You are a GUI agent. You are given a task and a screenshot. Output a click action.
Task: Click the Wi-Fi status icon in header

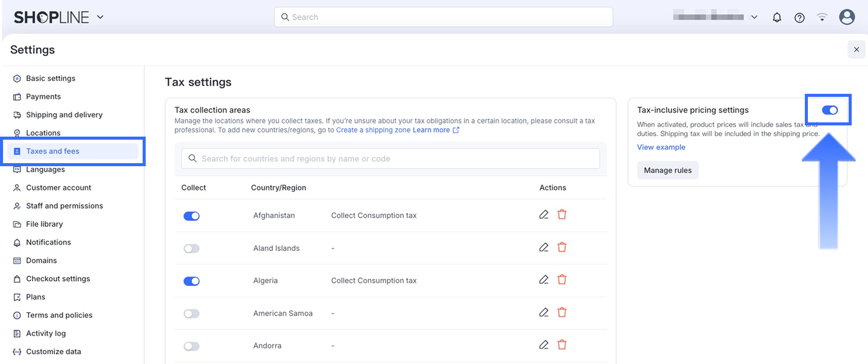click(822, 17)
